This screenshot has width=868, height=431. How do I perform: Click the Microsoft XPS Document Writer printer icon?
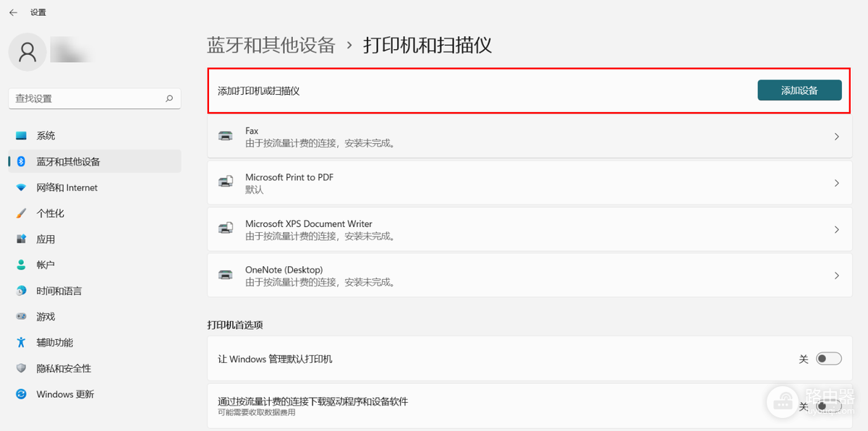tap(226, 229)
